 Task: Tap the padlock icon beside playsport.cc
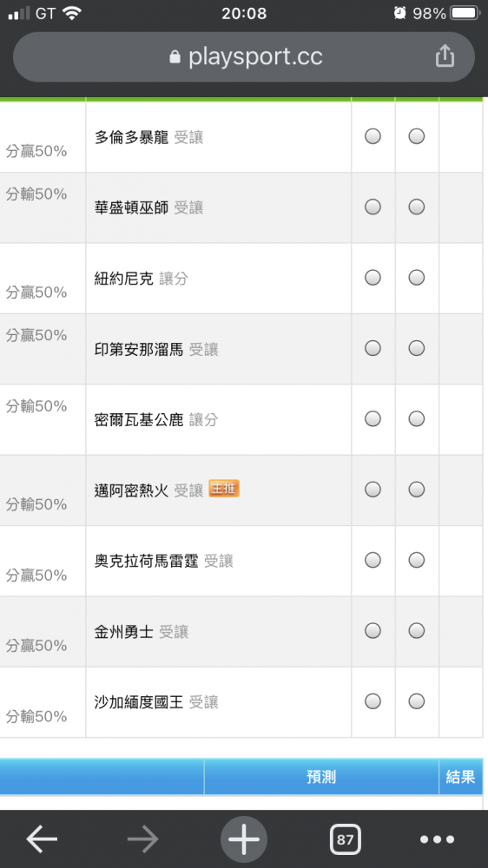click(175, 56)
